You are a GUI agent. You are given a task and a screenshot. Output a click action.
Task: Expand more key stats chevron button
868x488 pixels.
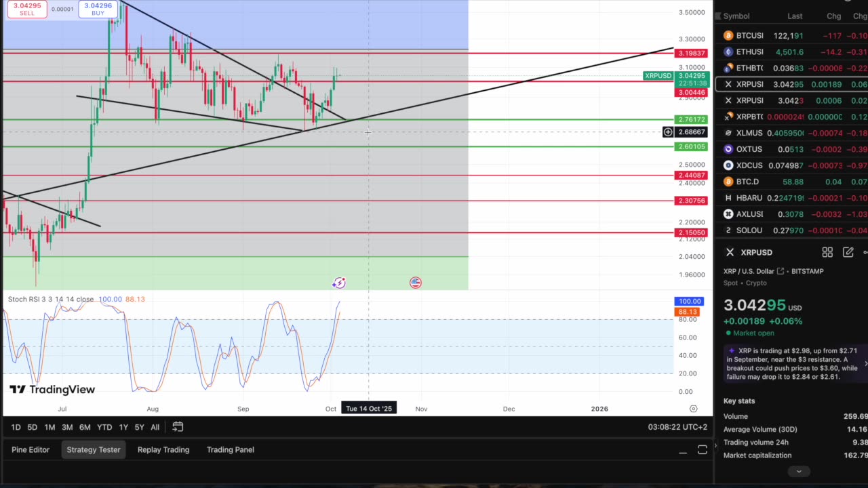point(798,471)
